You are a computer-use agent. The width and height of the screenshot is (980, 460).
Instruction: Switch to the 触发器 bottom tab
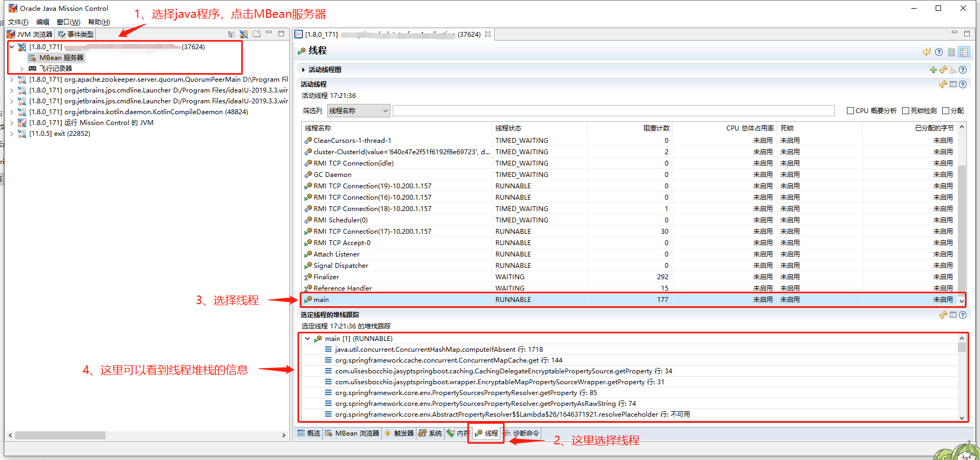tap(399, 433)
